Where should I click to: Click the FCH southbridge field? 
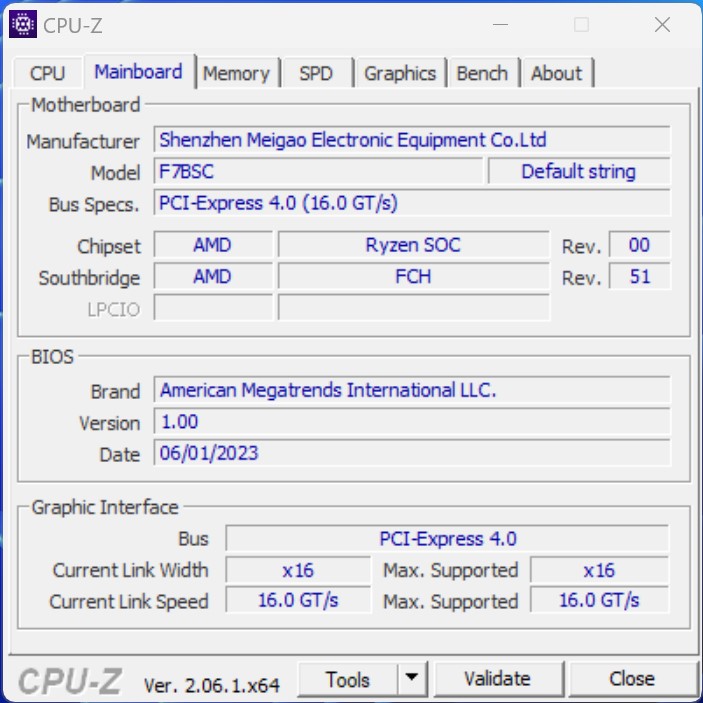click(413, 276)
